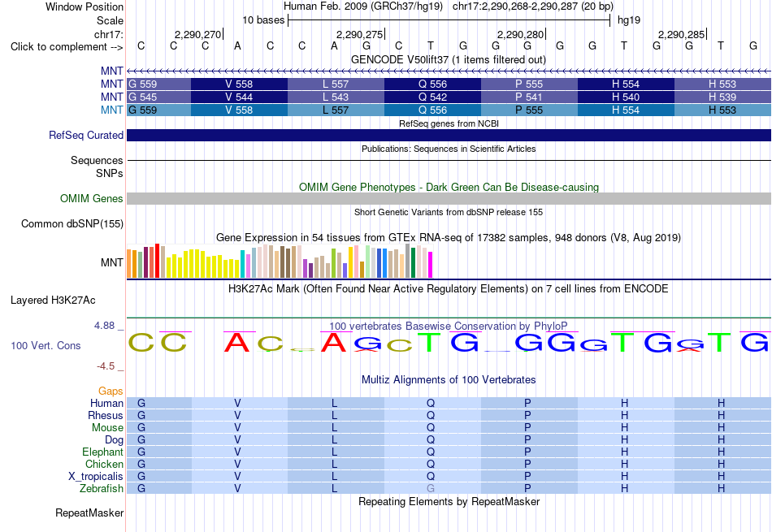Click the Gaps label in Multiz track
Screen dimensions: 772x532
[111, 391]
